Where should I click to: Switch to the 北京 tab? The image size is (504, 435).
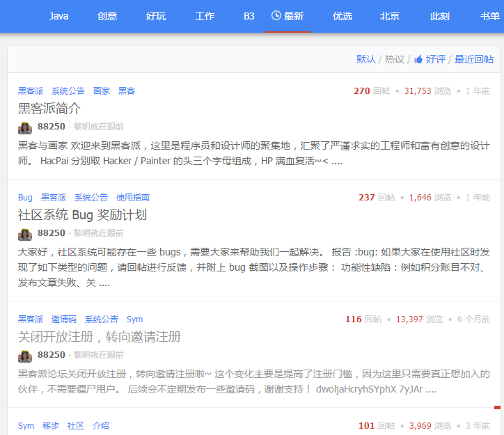coord(390,16)
